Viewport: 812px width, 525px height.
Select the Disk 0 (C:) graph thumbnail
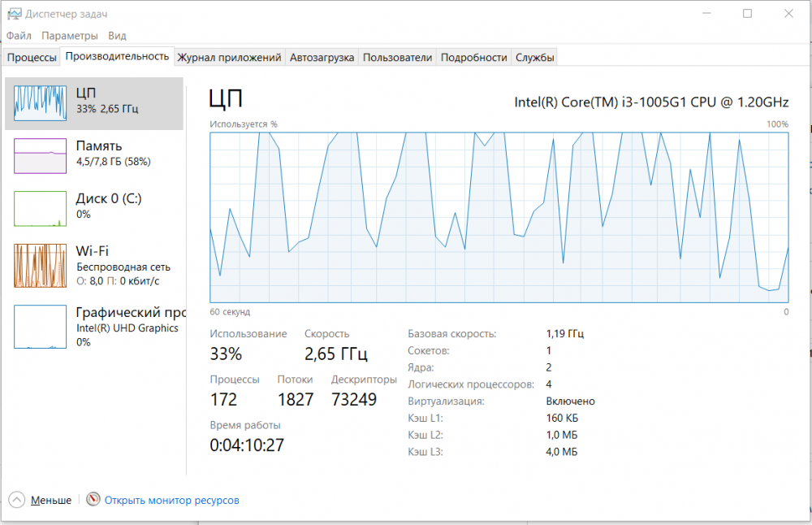click(41, 208)
